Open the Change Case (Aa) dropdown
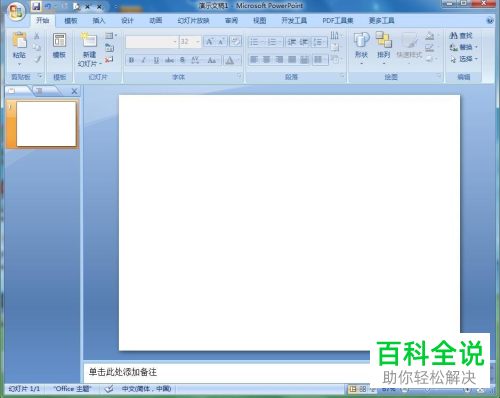500x398 pixels. point(212,60)
